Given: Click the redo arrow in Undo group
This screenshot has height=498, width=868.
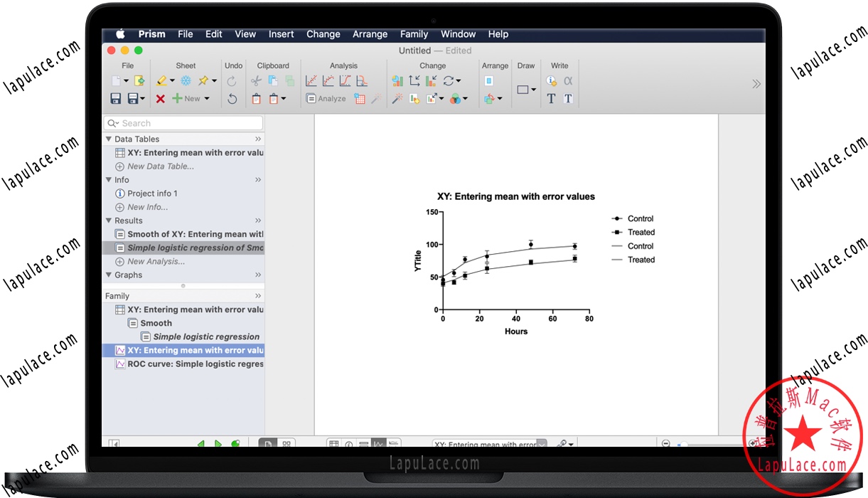Looking at the screenshot, I should coord(232,81).
